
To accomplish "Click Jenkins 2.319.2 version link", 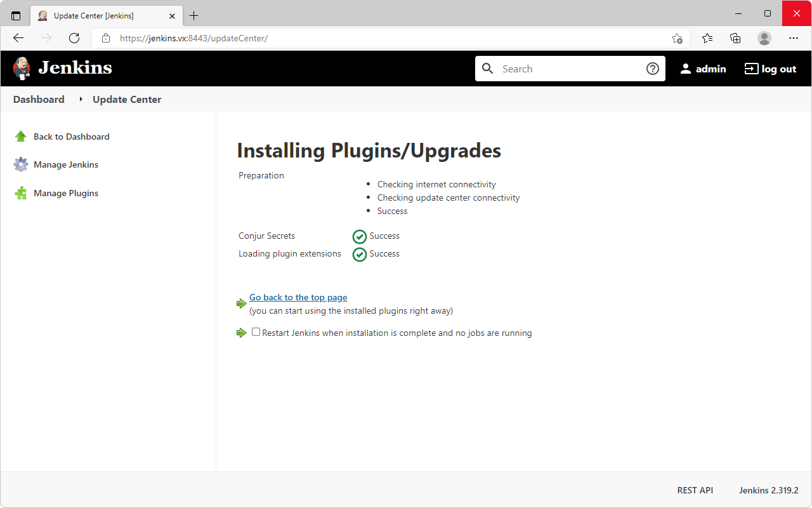I will tap(769, 490).
